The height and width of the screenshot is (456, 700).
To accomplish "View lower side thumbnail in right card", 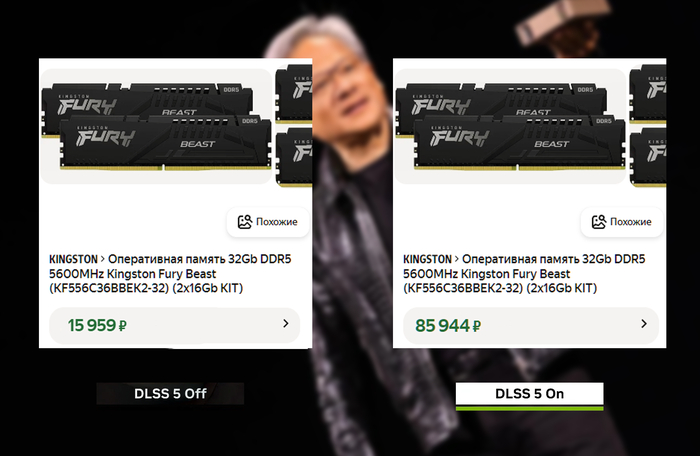I will click(648, 157).
